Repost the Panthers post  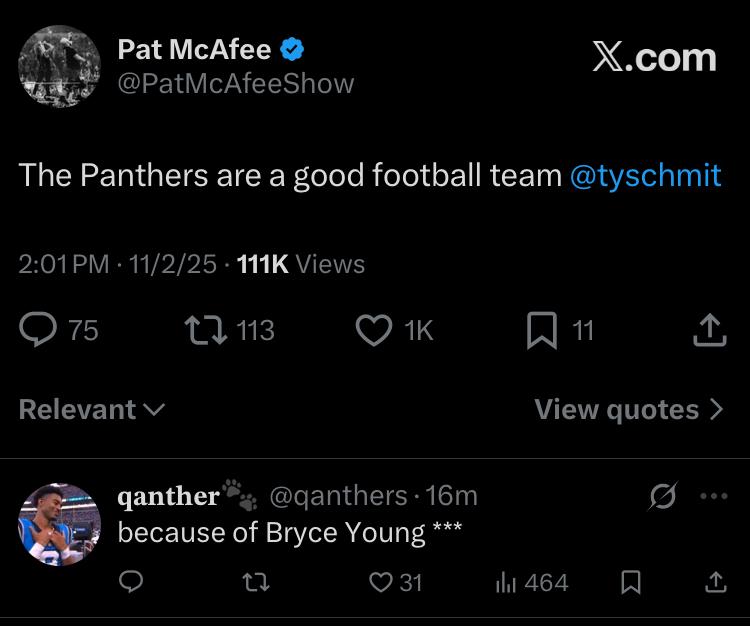207,329
